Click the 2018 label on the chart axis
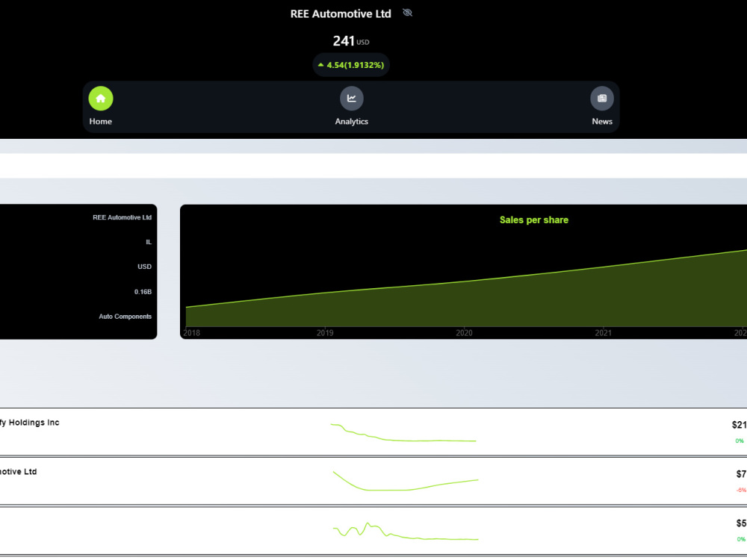This screenshot has height=560, width=747. pyautogui.click(x=191, y=333)
